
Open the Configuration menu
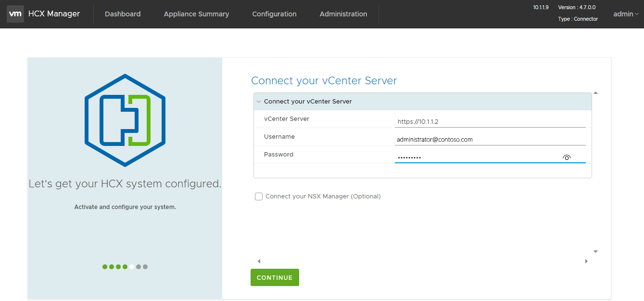[274, 14]
